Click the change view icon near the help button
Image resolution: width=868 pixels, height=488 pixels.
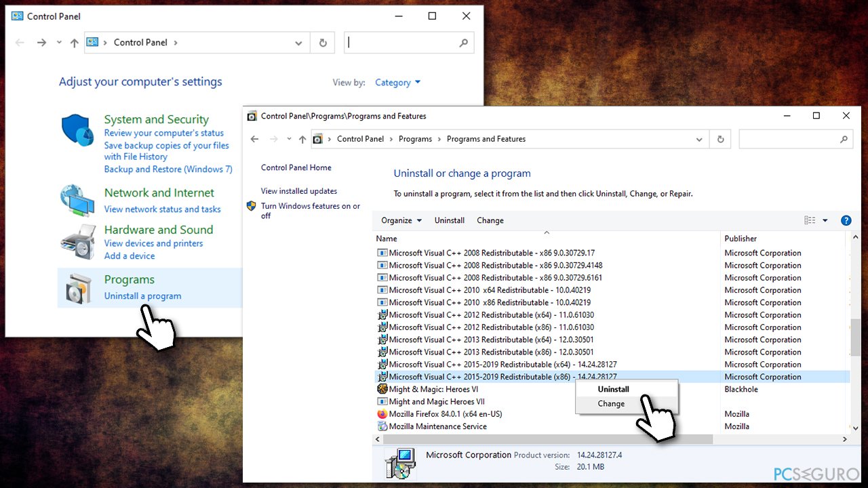point(811,220)
